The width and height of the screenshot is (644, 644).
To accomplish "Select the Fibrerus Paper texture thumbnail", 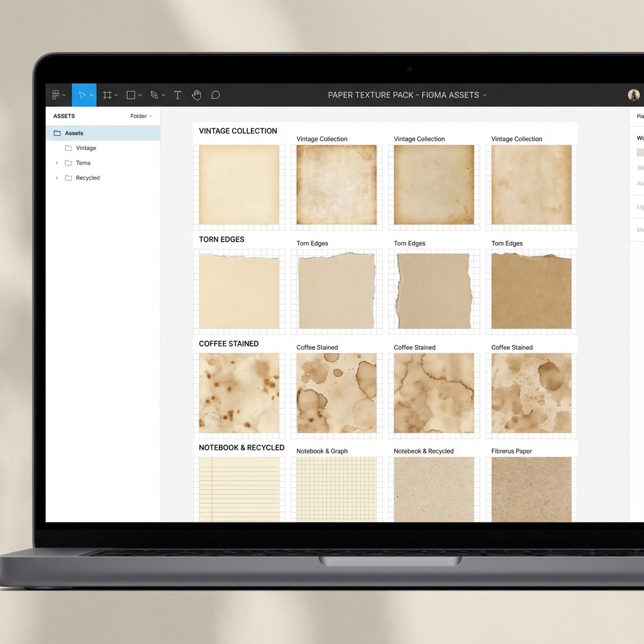I will (531, 489).
